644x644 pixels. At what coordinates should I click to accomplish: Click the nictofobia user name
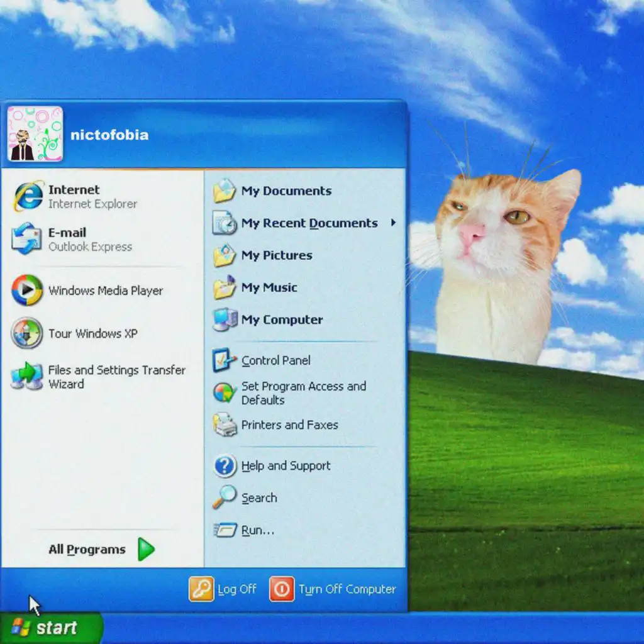tap(109, 135)
